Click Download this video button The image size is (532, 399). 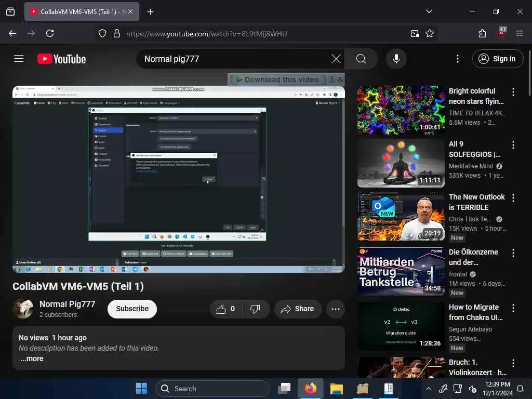[278, 79]
